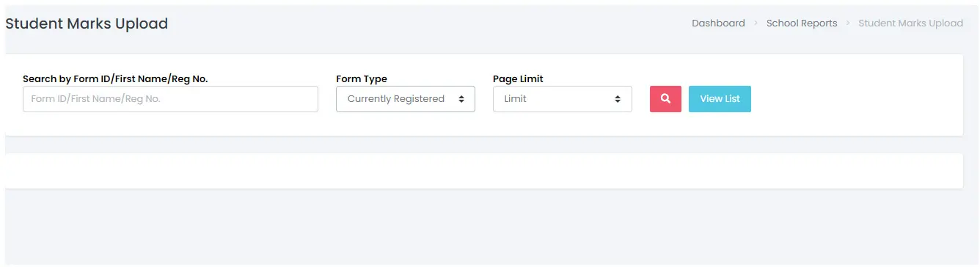Click the Student Marks Upload page heading
980x267 pixels.
[87, 23]
